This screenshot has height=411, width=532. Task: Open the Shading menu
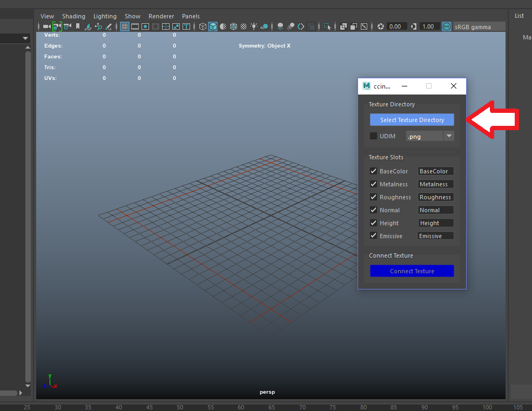coord(73,16)
